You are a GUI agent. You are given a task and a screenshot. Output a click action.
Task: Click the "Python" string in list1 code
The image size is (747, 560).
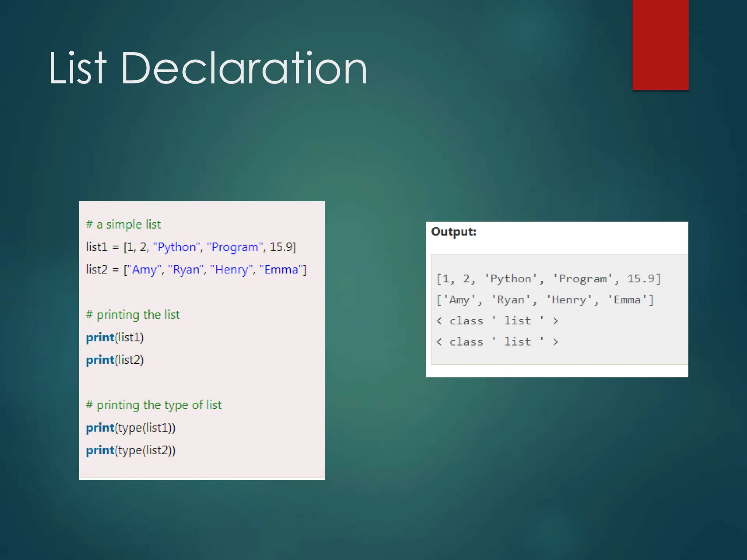click(x=177, y=247)
